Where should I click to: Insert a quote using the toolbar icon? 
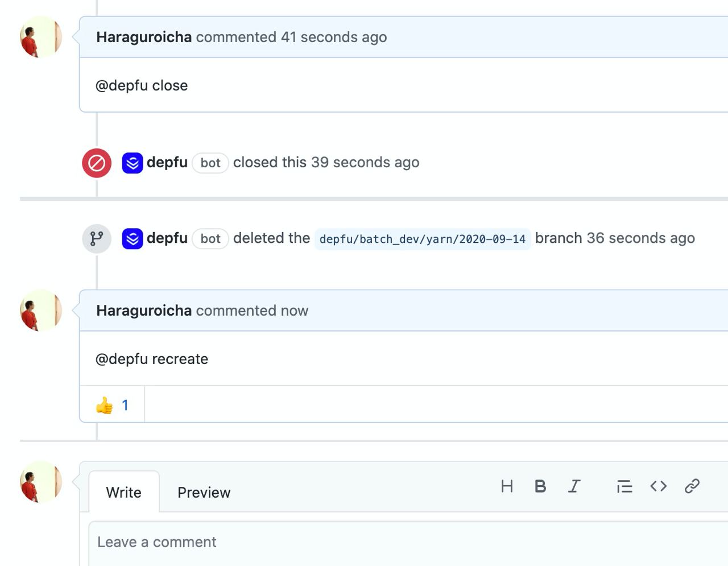point(624,486)
